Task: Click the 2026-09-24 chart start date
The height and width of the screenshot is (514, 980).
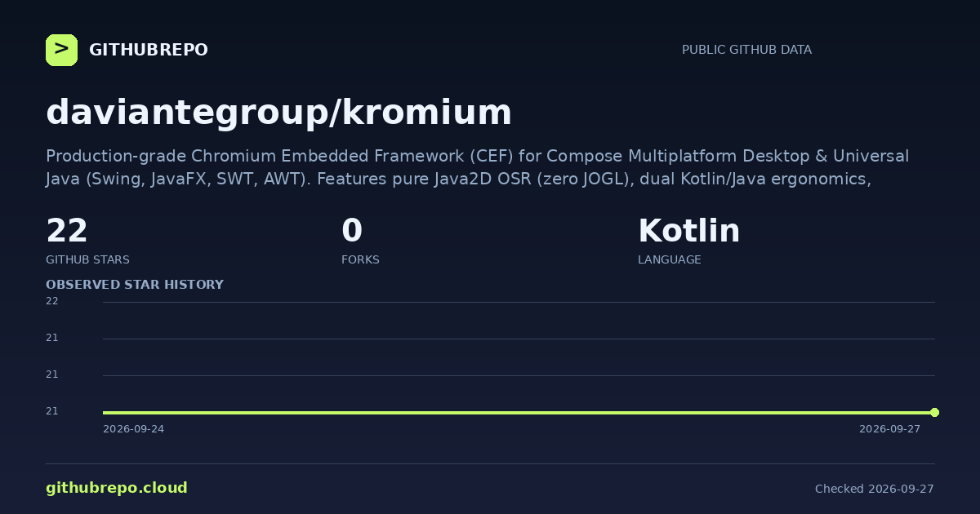Action: point(133,429)
